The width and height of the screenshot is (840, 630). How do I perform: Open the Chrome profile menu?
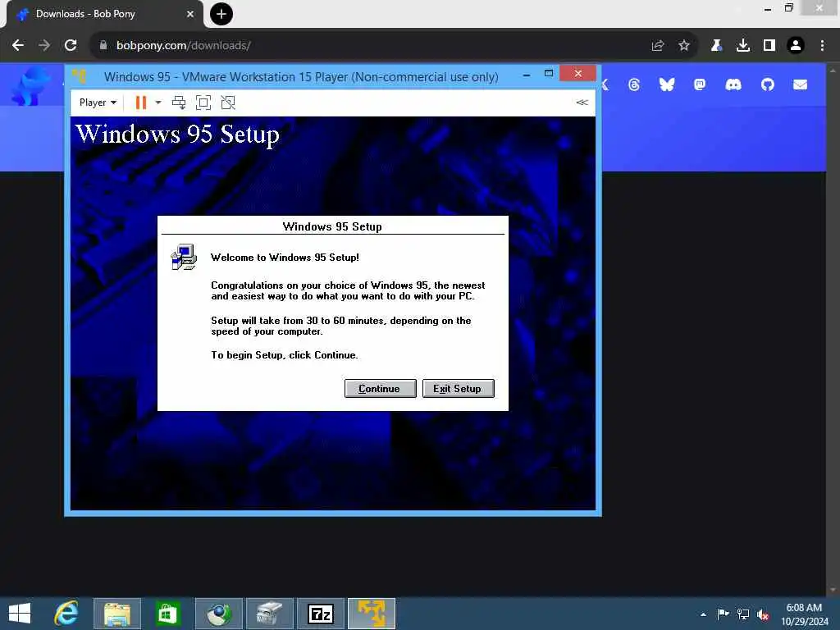(x=796, y=46)
